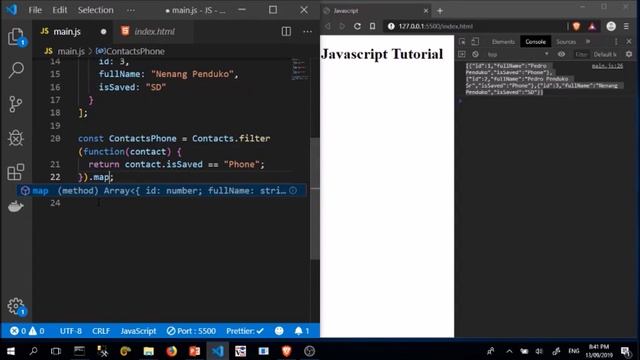Open the notifications bell in status bar
Image resolution: width=640 pixels, height=360 pixels.
point(302,331)
